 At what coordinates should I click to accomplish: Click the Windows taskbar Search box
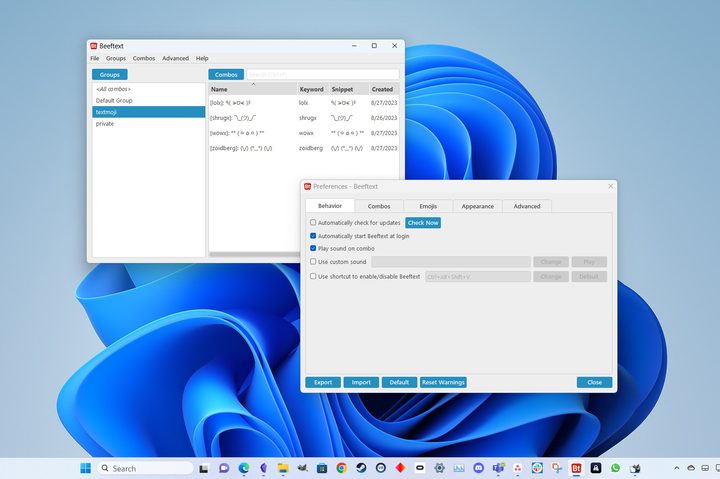145,468
